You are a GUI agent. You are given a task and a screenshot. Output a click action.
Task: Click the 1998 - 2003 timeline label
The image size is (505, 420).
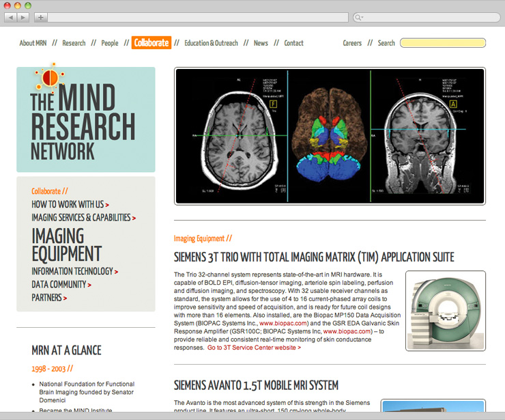52,368
